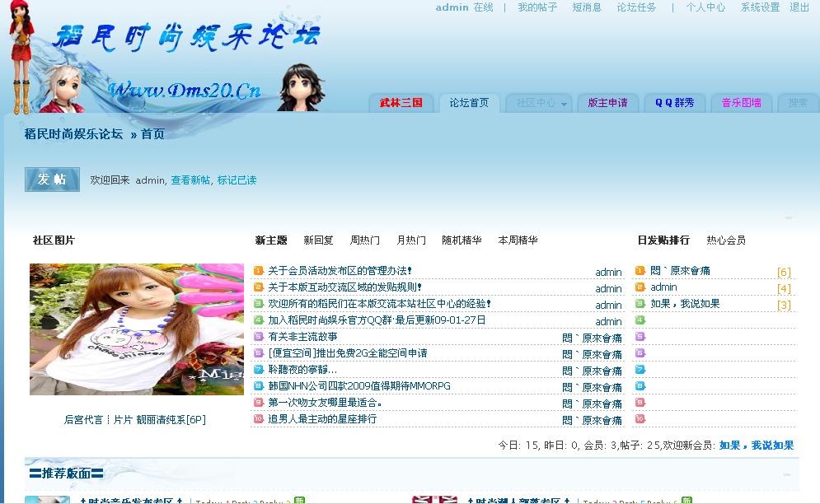Open thread [便宜空间]推出免费2G全能空间申请

coord(348,353)
